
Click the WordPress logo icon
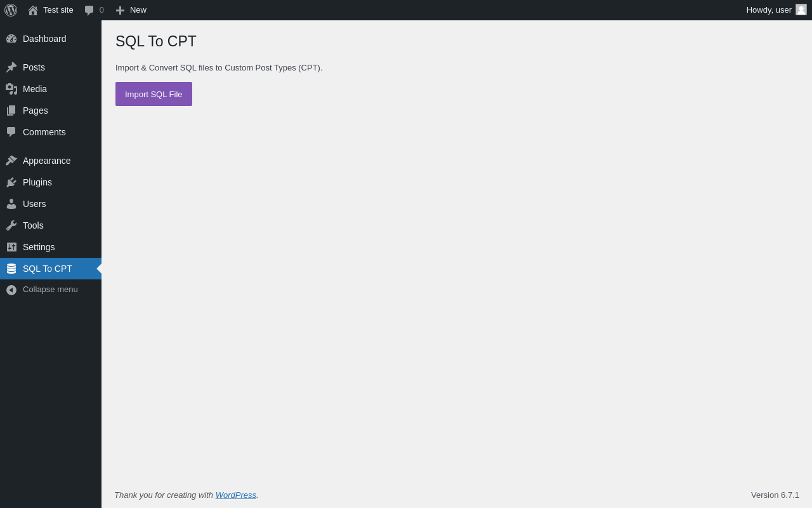[x=11, y=10]
